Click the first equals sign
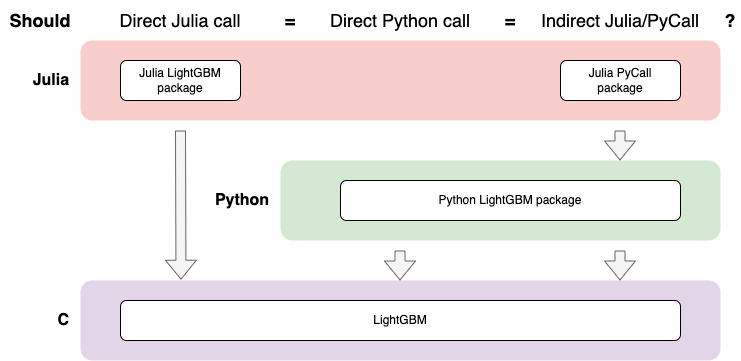This screenshot has width=741, height=361. (x=290, y=22)
